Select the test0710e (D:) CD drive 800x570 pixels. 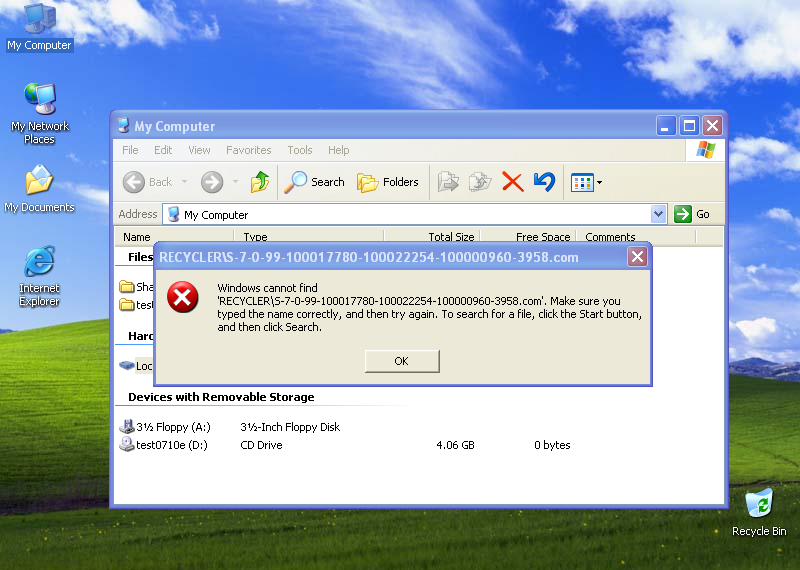tap(163, 445)
